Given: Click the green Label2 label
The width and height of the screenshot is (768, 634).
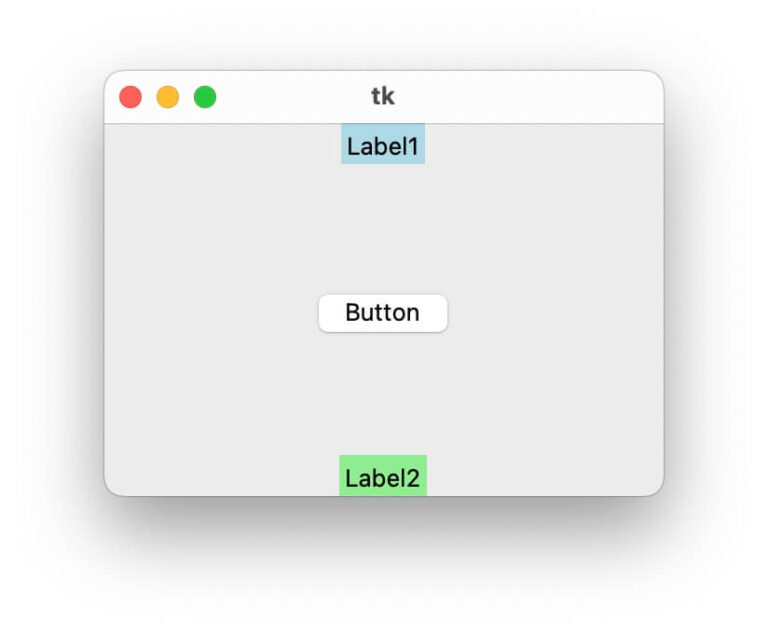Looking at the screenshot, I should 383,477.
